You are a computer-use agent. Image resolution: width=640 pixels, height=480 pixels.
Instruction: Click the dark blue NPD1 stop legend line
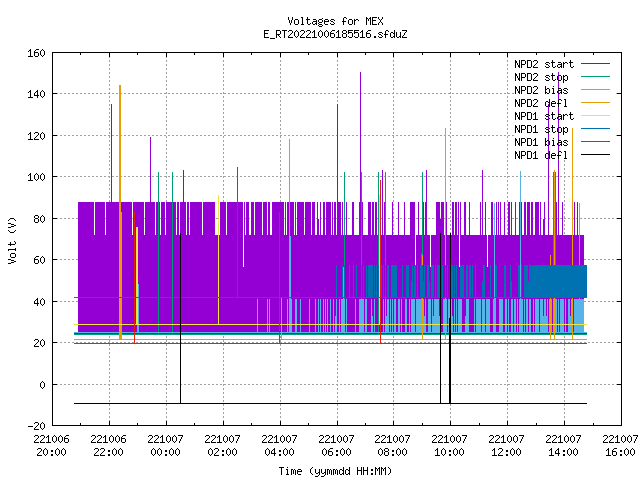click(x=595, y=129)
